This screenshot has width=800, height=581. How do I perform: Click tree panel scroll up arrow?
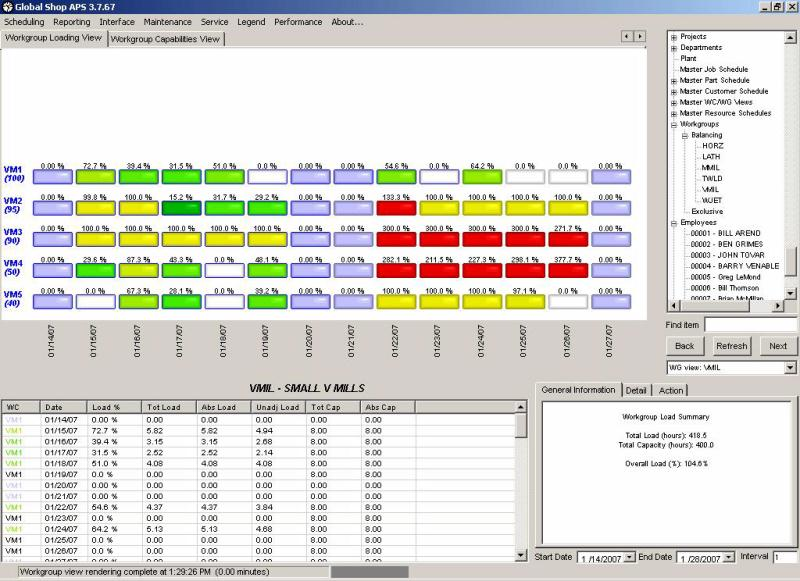(790, 37)
